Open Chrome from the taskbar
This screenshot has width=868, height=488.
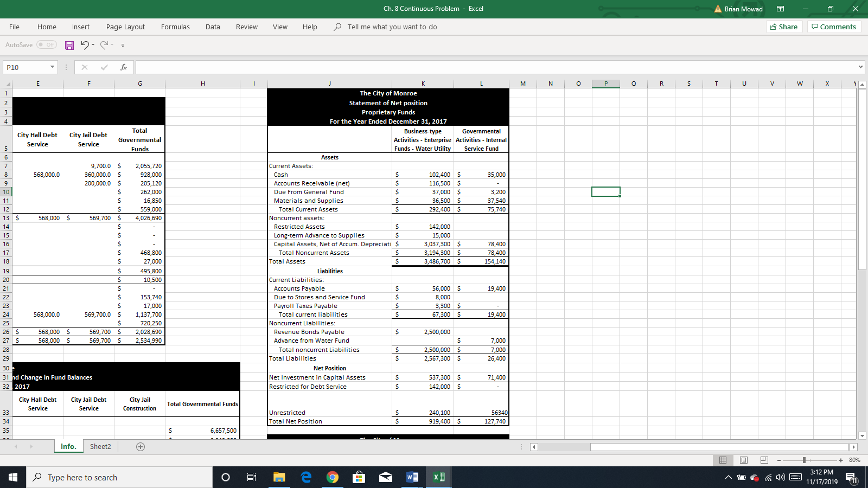click(x=332, y=477)
